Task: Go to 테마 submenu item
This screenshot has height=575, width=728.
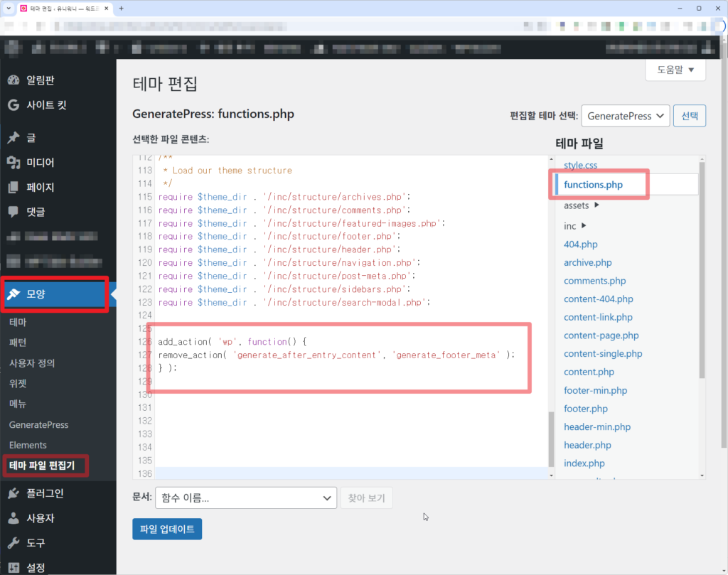Action: click(18, 322)
